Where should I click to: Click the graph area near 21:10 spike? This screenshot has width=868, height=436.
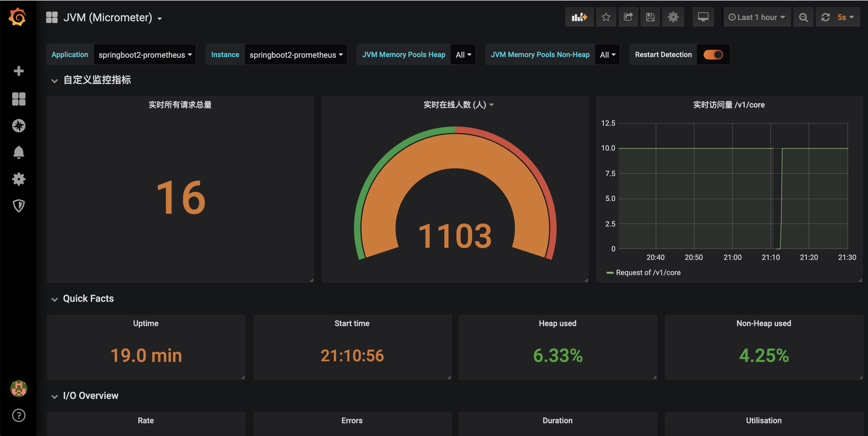(781, 199)
